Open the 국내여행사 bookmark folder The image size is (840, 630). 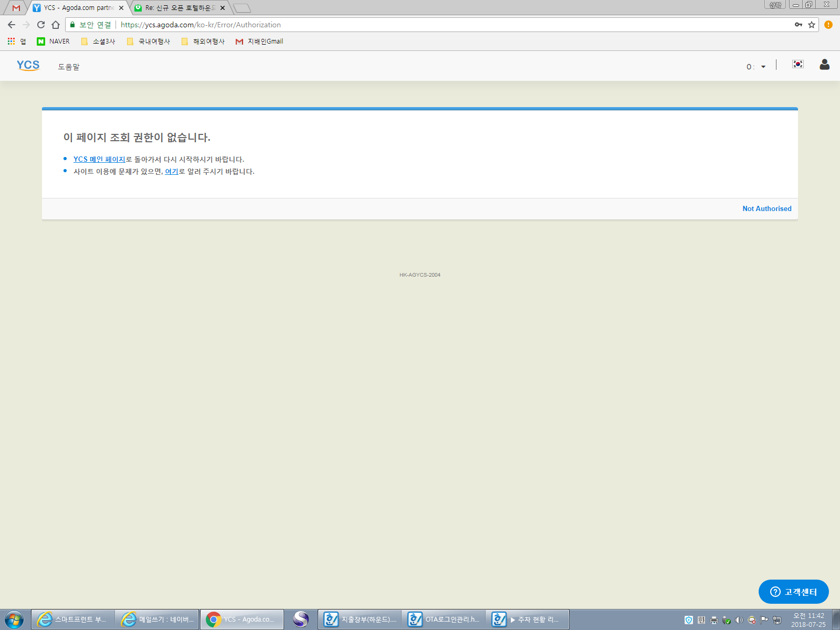click(x=149, y=41)
